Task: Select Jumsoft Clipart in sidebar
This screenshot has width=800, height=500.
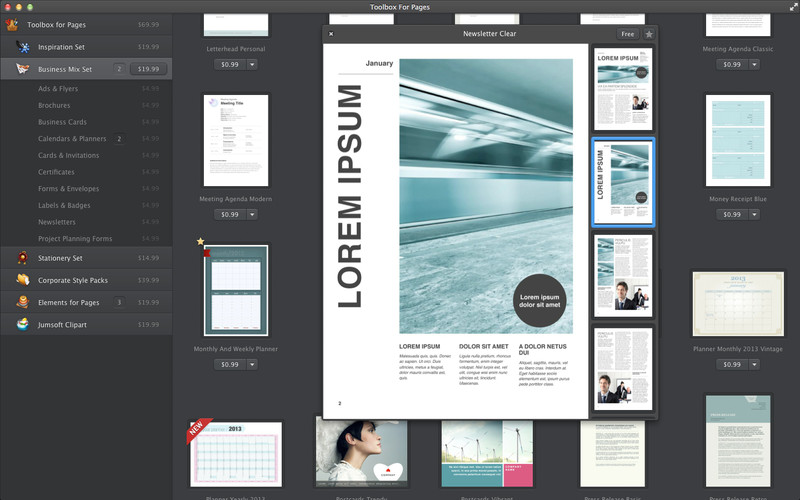Action: click(86, 324)
